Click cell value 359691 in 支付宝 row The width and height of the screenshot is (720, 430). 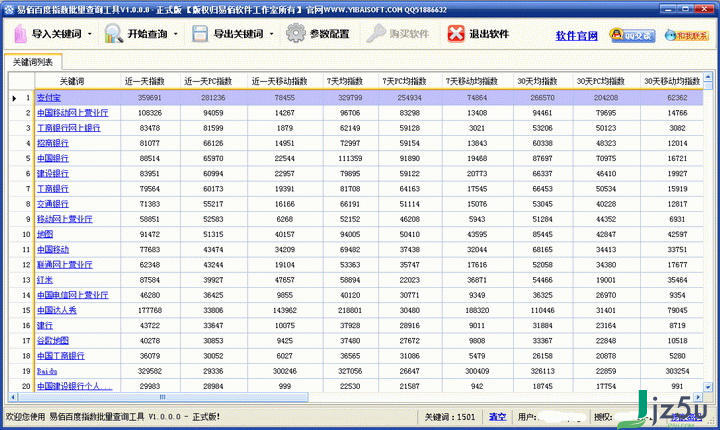tap(150, 97)
